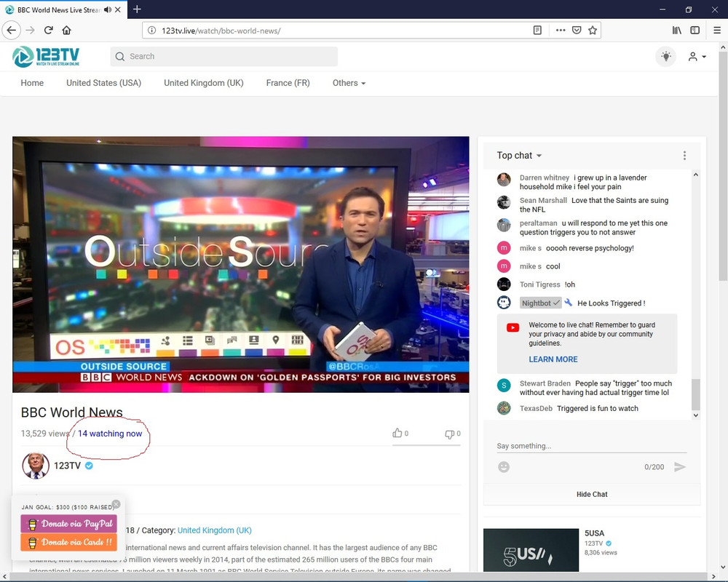Mute the BBC World News tab audio
728x582 pixels.
pyautogui.click(x=108, y=9)
